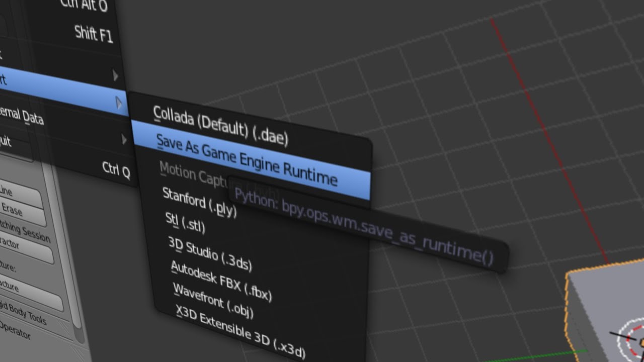Expand the External Data submenu arrow
The width and height of the screenshot is (644, 362).
pos(124,140)
